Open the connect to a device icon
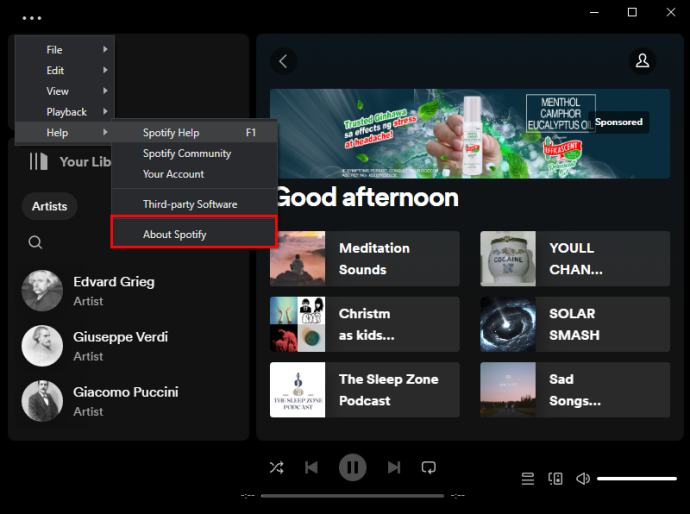 (555, 478)
